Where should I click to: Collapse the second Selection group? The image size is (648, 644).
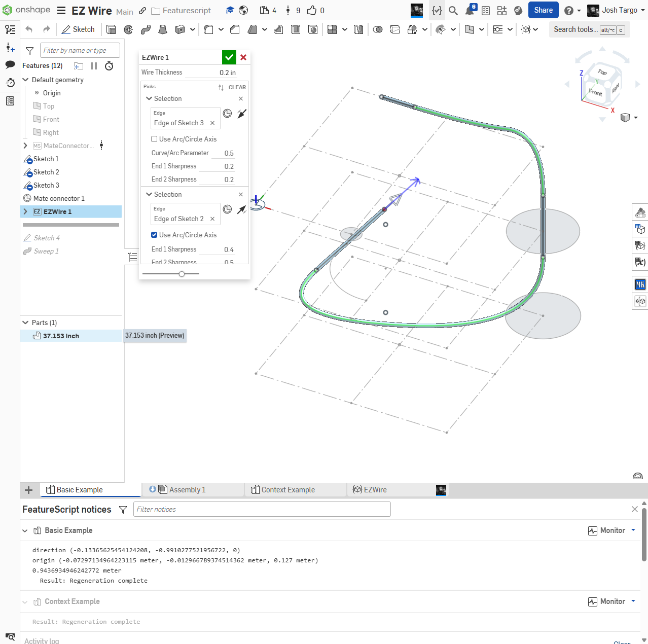tap(149, 194)
